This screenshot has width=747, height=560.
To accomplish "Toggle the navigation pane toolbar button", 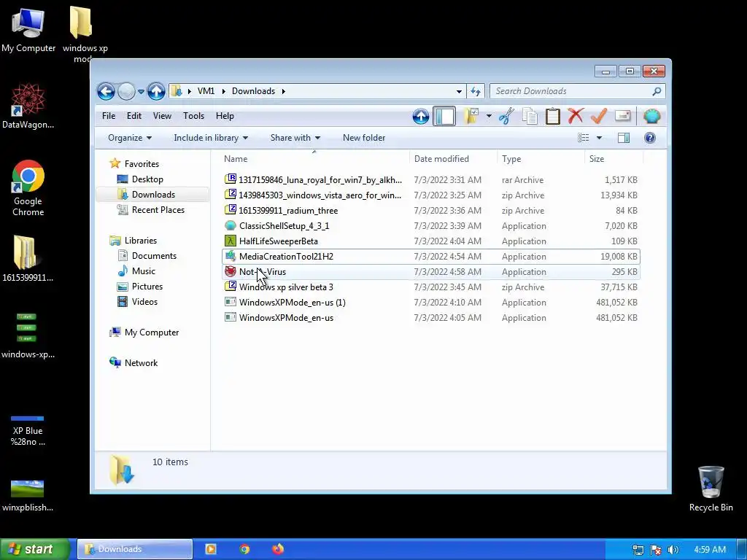I will [444, 116].
